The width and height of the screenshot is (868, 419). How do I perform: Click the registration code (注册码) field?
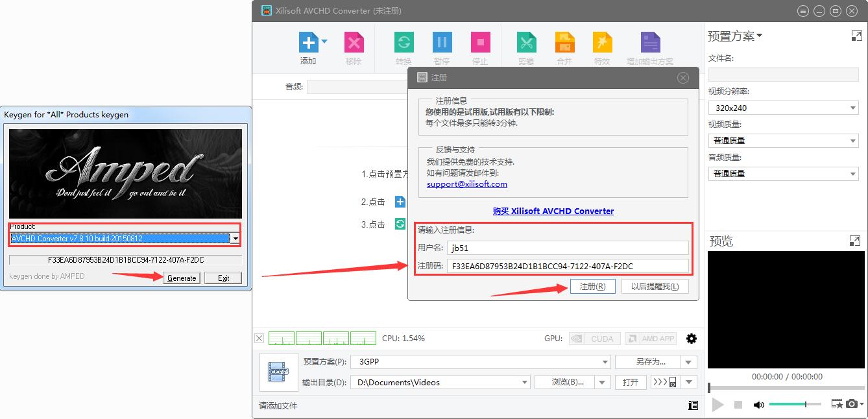(x=568, y=266)
